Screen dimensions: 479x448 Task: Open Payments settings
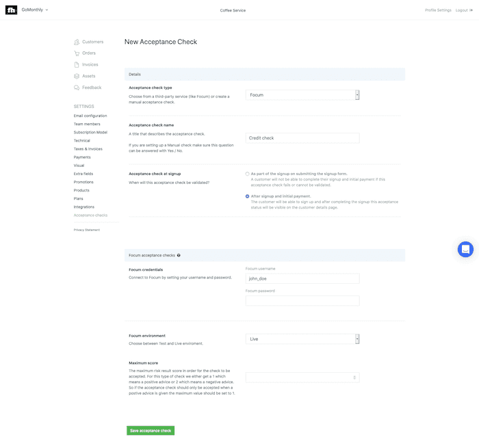pyautogui.click(x=82, y=157)
